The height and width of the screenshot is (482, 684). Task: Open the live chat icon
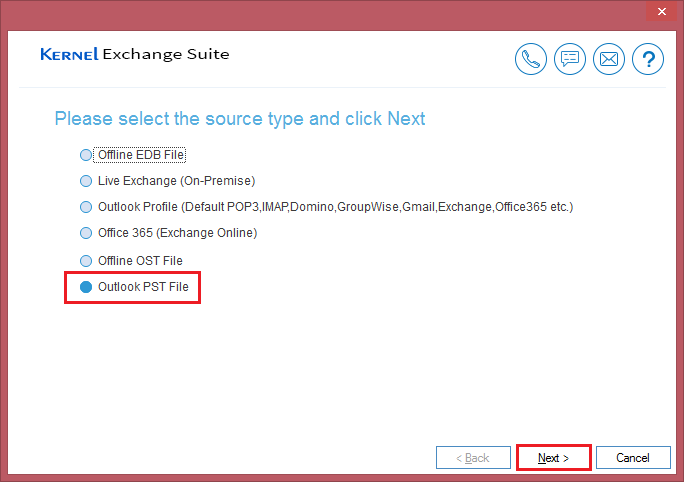570,59
